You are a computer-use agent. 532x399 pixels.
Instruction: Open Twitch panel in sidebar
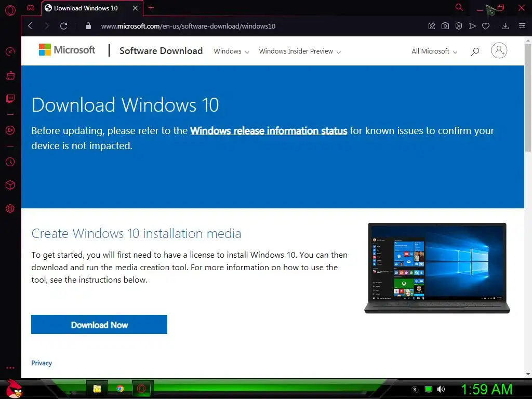pos(10,99)
